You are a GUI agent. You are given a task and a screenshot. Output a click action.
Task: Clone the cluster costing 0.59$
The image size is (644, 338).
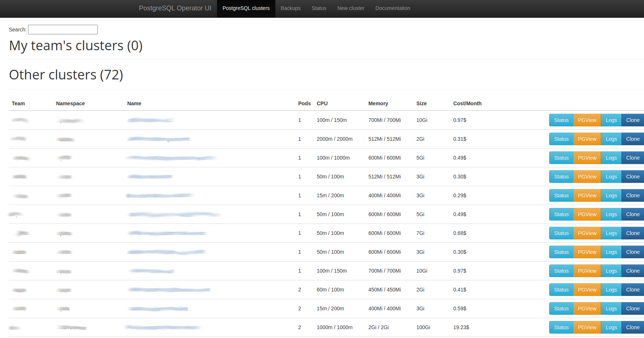click(633, 308)
